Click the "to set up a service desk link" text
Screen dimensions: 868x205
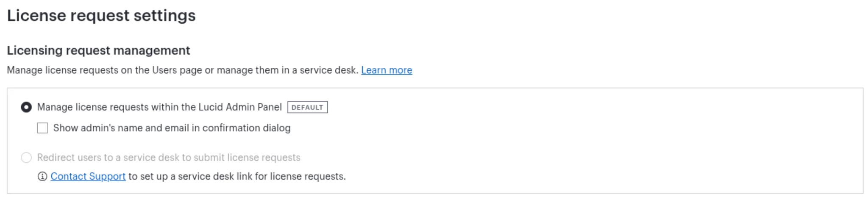(x=237, y=177)
